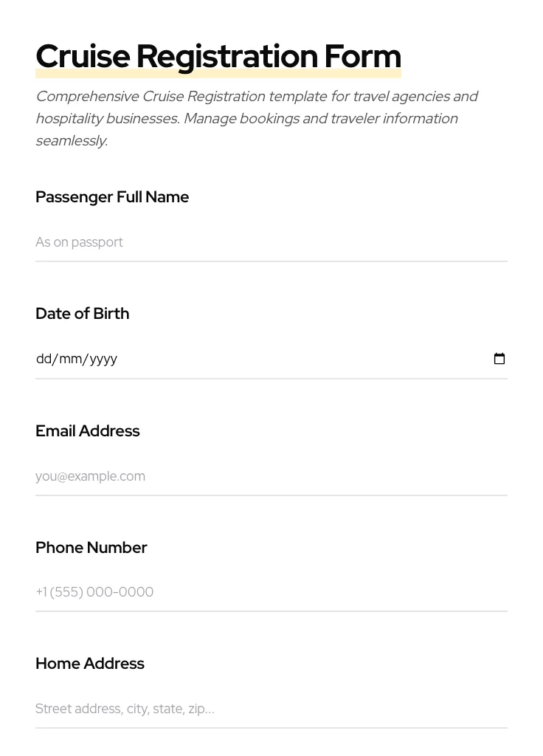Open the Date of Birth calendar picker
The width and height of the screenshot is (543, 756).
(x=499, y=359)
